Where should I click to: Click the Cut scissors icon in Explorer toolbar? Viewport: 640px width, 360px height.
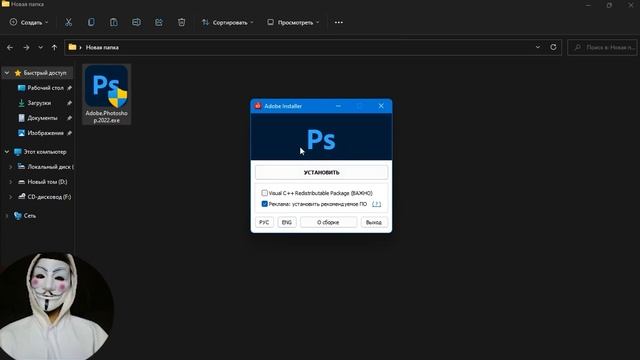68,22
